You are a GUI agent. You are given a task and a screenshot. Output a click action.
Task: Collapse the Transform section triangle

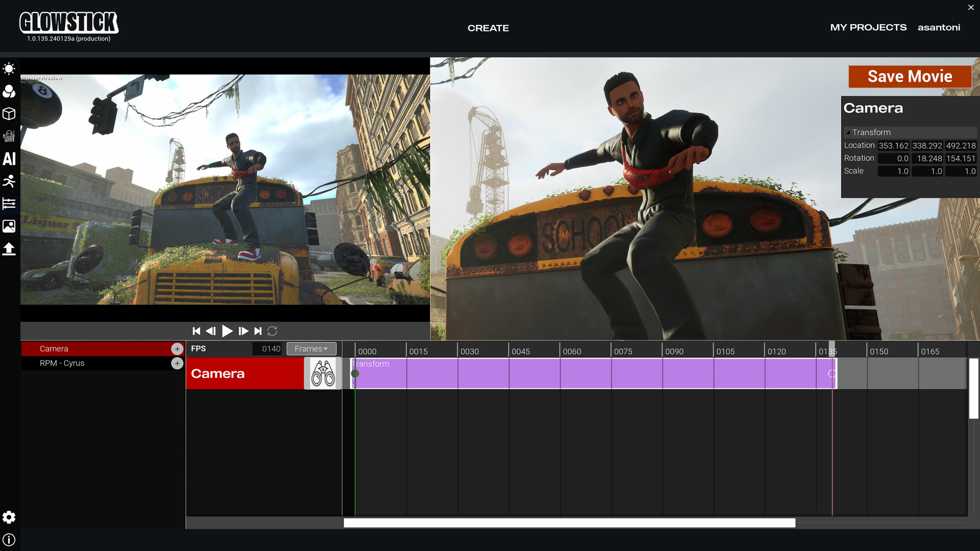(848, 133)
